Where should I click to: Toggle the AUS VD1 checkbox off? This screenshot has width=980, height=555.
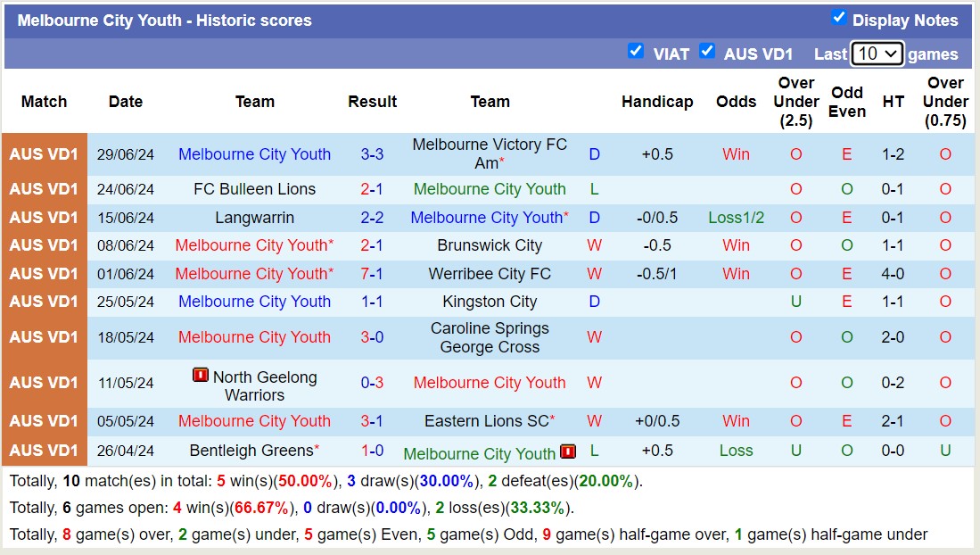[708, 53]
